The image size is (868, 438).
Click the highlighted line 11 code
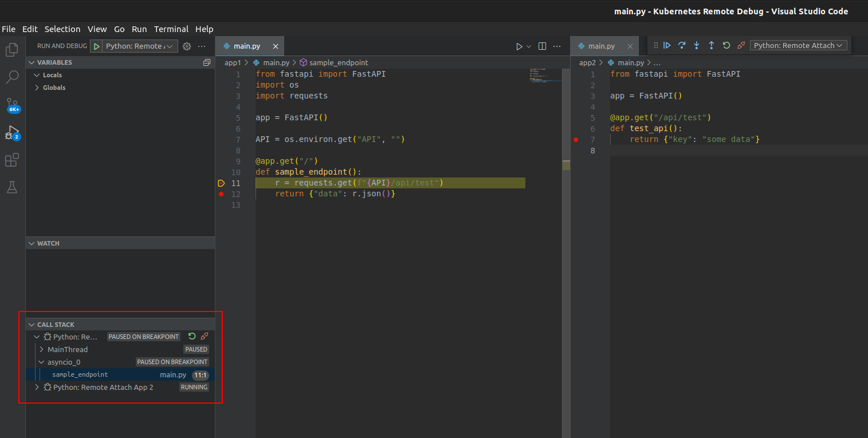point(390,183)
